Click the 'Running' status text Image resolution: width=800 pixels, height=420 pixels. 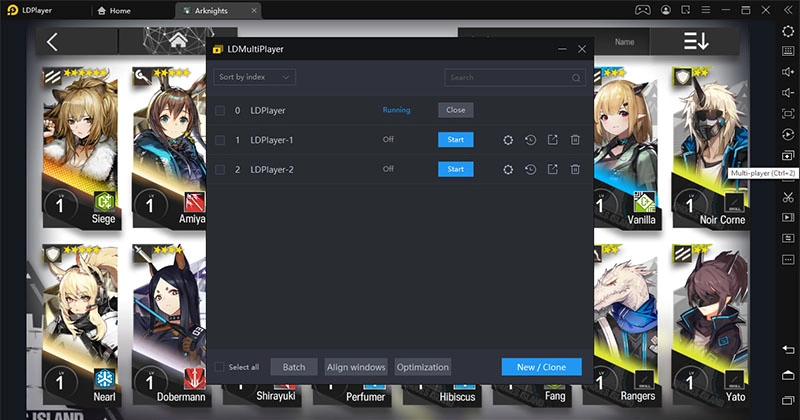pyautogui.click(x=396, y=110)
